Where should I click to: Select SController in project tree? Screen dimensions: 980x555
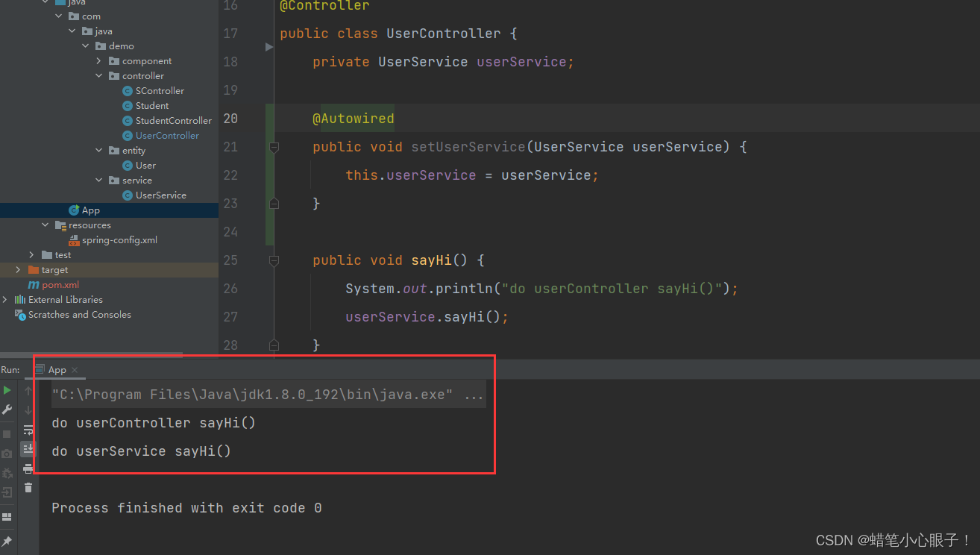160,91
